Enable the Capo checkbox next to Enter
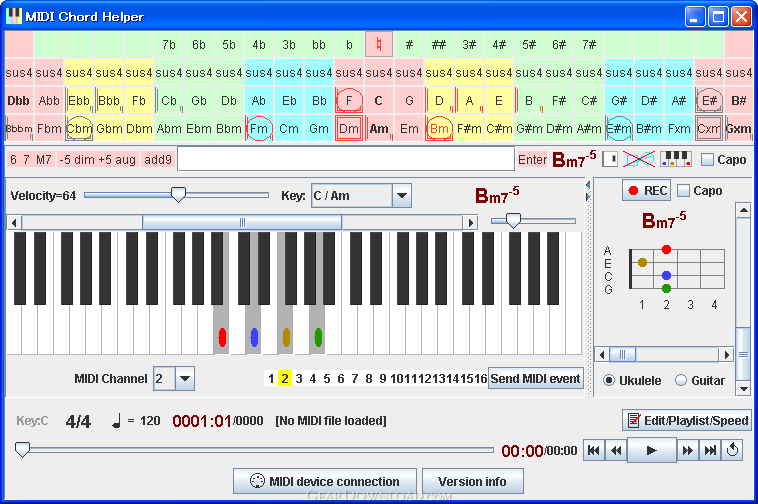758x504 pixels. coord(707,159)
